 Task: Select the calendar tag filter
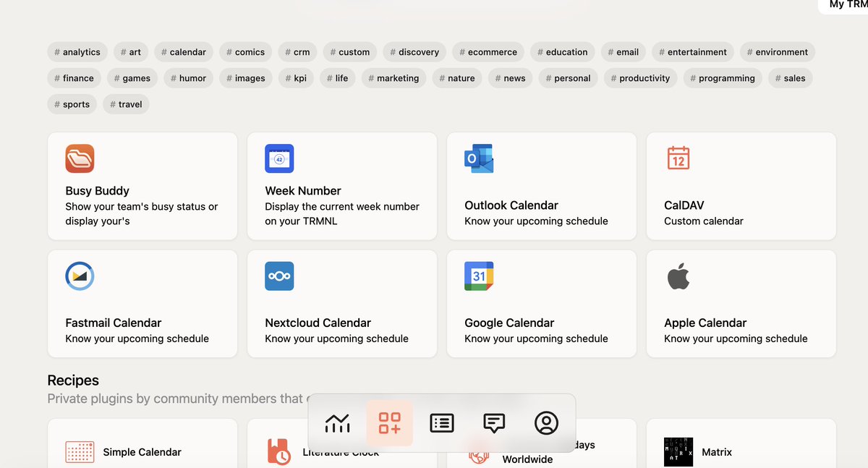(x=184, y=52)
